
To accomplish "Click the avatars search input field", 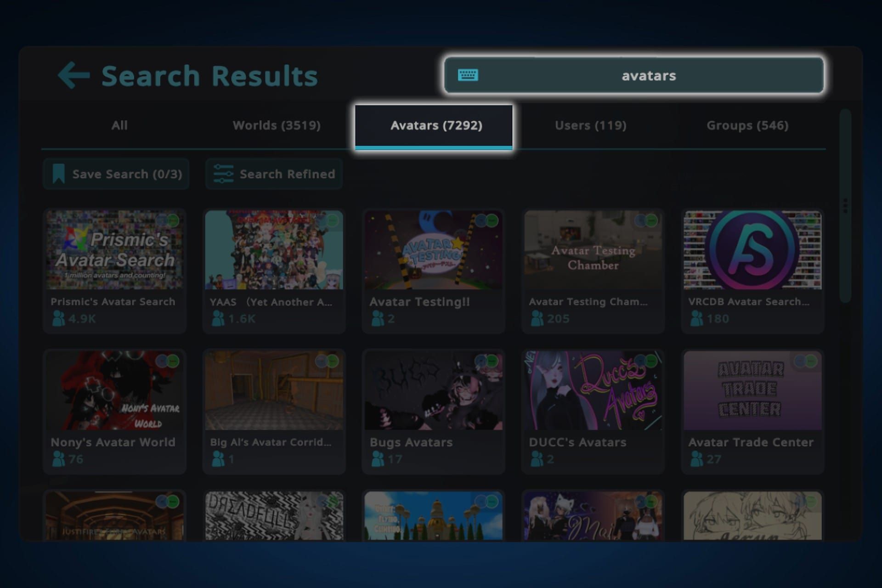I will pos(634,75).
